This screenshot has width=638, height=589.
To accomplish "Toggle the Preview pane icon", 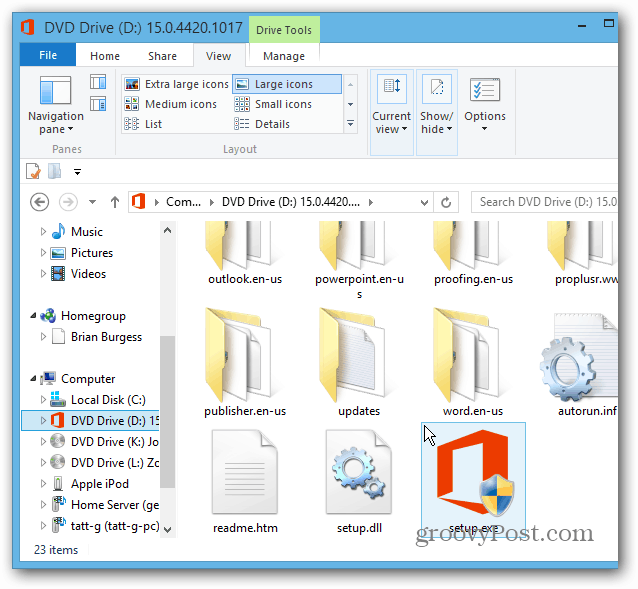I will tap(98, 82).
